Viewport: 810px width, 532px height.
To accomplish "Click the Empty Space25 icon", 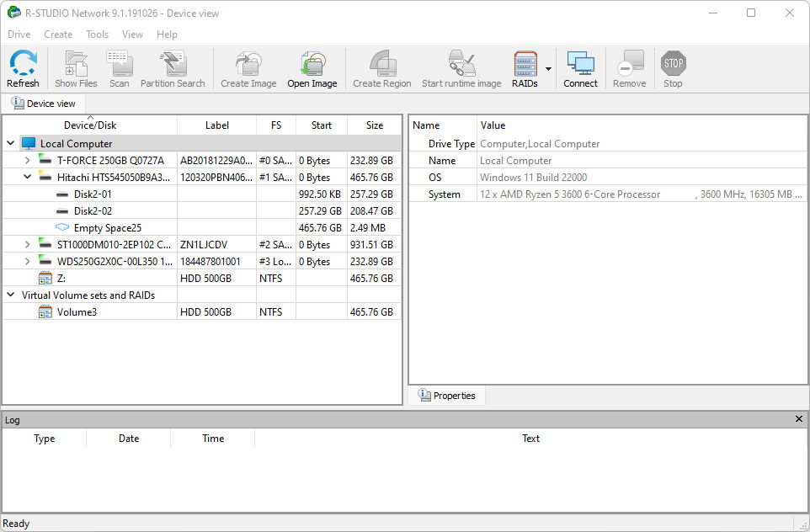I will click(62, 227).
